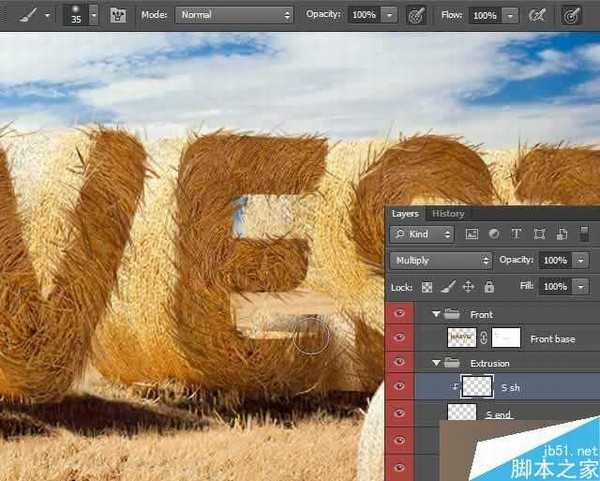
Task: Click adjustment layer filter icon
Action: point(494,234)
